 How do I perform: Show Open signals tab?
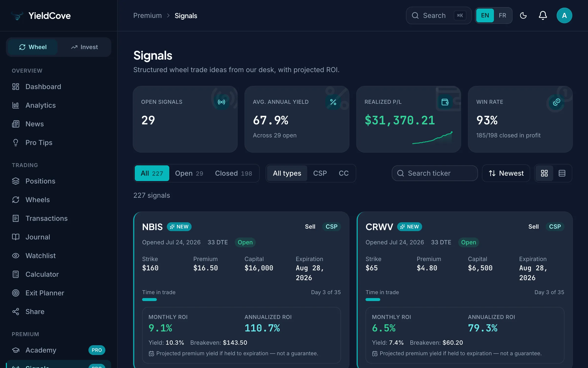point(189,173)
